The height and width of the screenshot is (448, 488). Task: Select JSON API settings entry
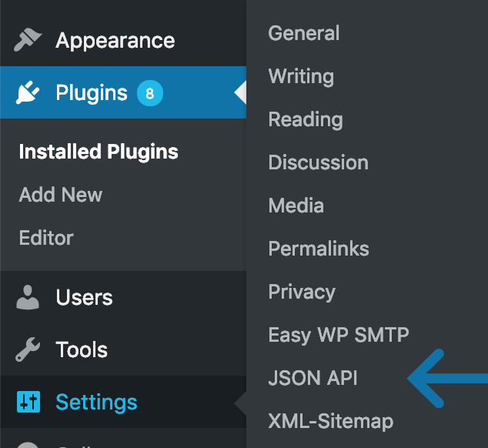click(x=313, y=378)
